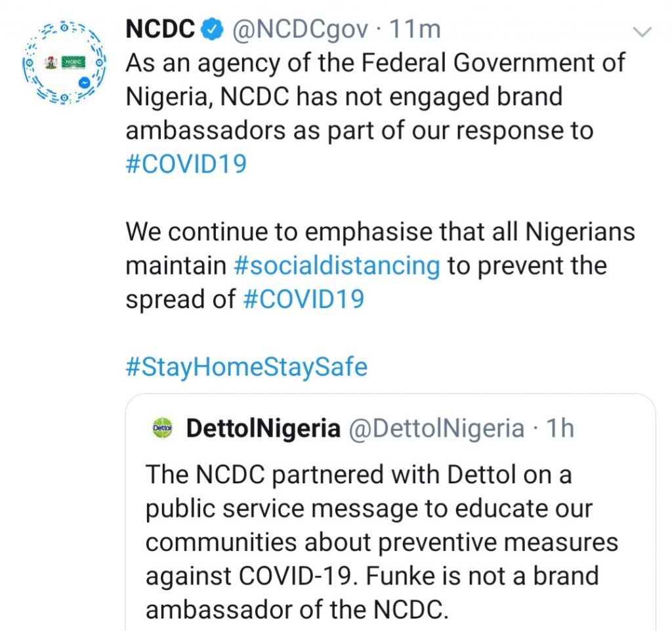Click the 1h quoted tweet timestamp
The width and height of the screenshot is (672, 631).
[560, 429]
